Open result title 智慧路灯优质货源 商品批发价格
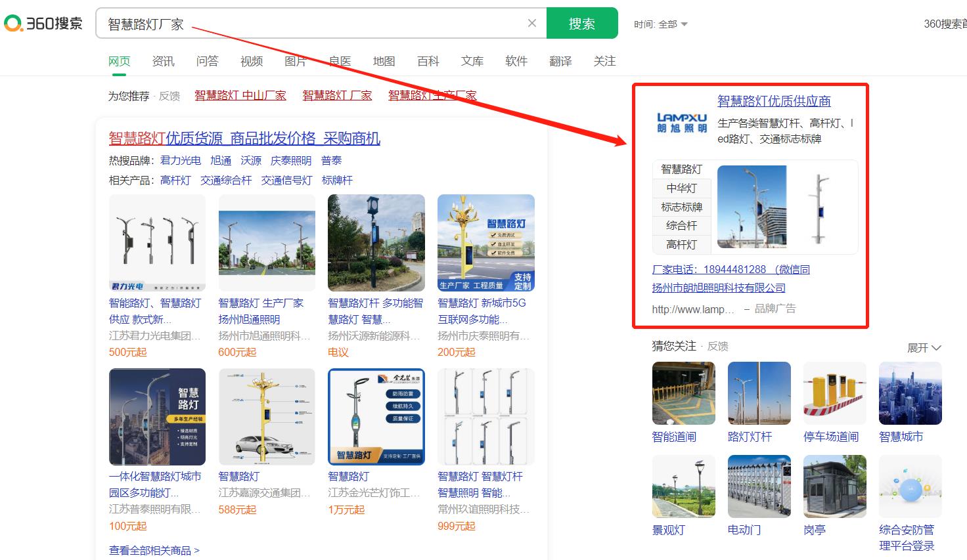Viewport: 967px width, 560px height. tap(244, 139)
